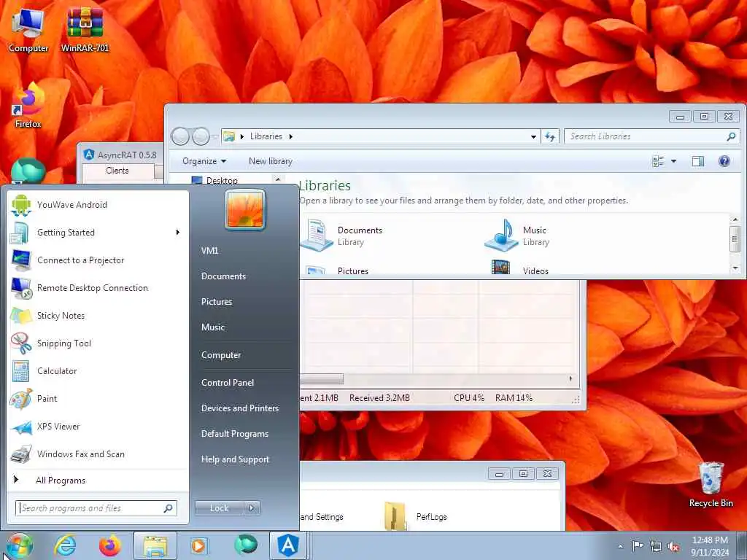
Task: Open Paint from Start menu
Action: [98, 398]
